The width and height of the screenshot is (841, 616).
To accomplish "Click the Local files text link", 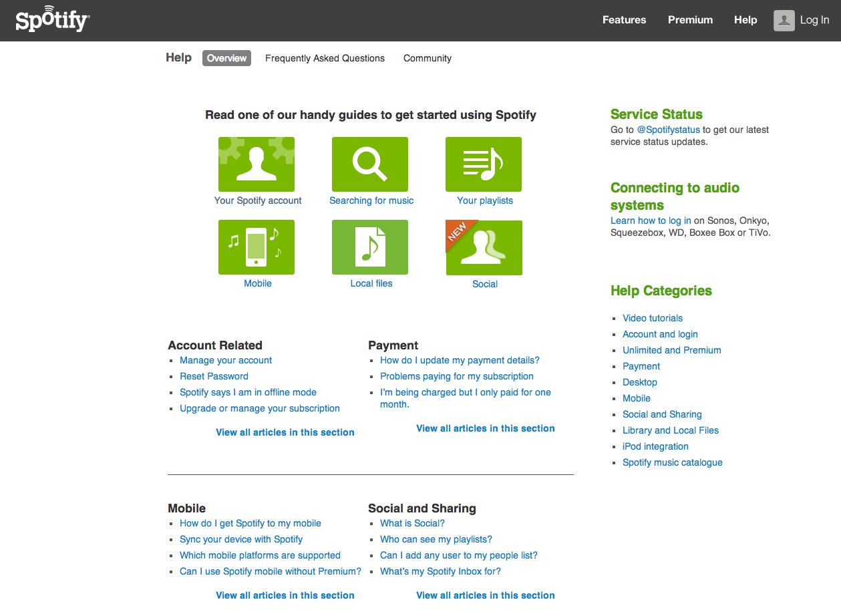I will 371,283.
